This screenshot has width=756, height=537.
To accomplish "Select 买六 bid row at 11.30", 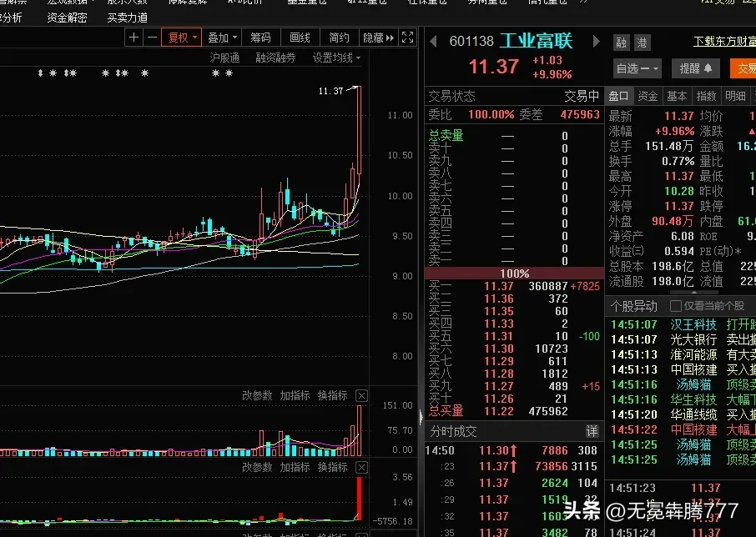I will click(x=514, y=349).
